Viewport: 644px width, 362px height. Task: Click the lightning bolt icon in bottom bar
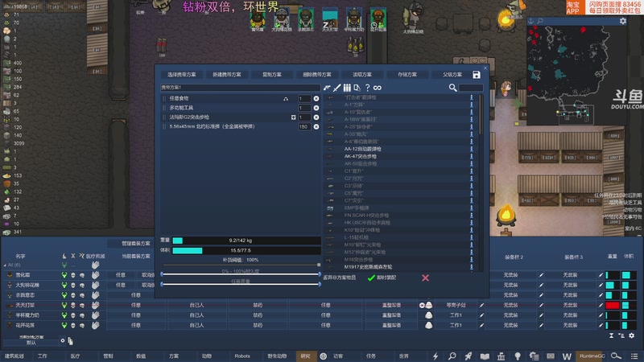point(436,356)
